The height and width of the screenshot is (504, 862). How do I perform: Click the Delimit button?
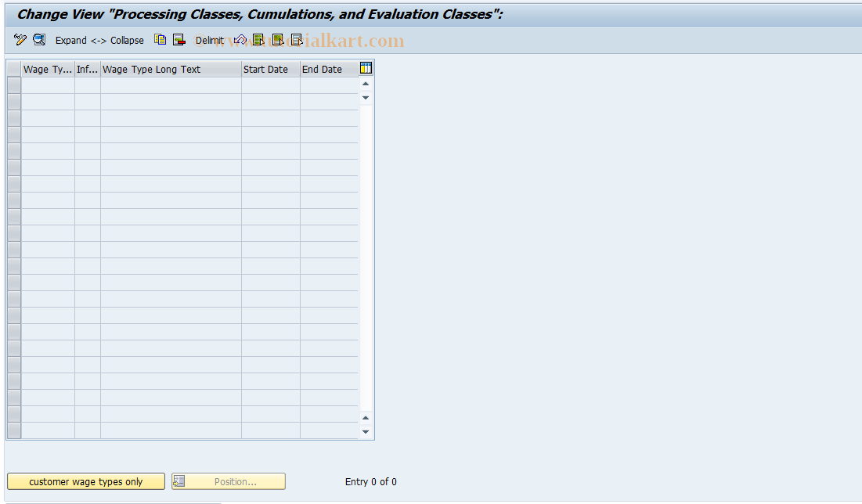point(210,40)
